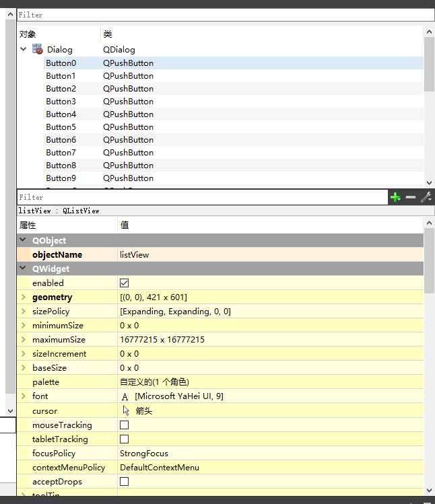Toggle the acceptDrops checkbox

click(124, 482)
